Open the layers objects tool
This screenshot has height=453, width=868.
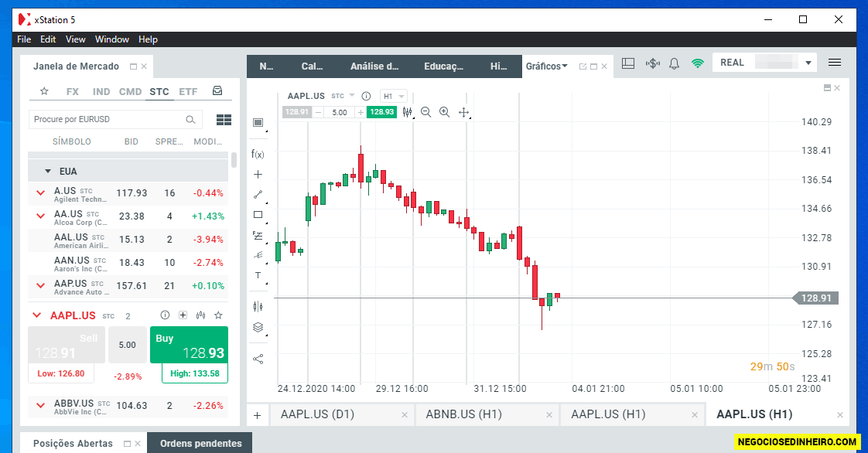tap(258, 327)
